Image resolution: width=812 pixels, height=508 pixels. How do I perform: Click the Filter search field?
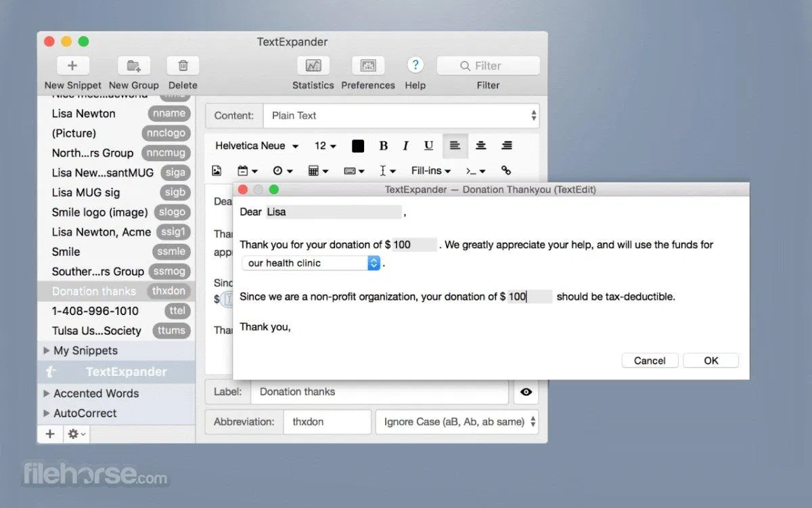(488, 66)
